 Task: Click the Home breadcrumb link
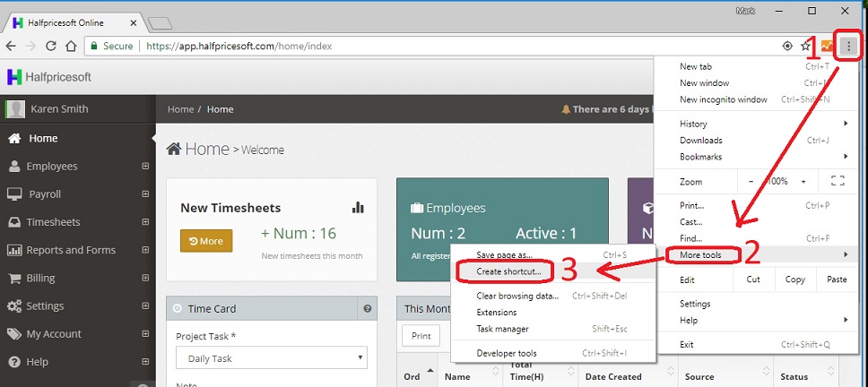180,109
